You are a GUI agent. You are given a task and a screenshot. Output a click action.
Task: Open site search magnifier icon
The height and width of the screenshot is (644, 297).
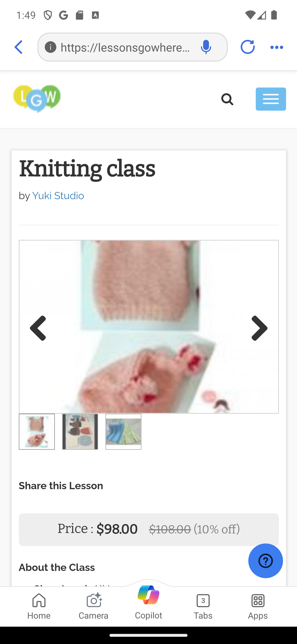pyautogui.click(x=227, y=99)
